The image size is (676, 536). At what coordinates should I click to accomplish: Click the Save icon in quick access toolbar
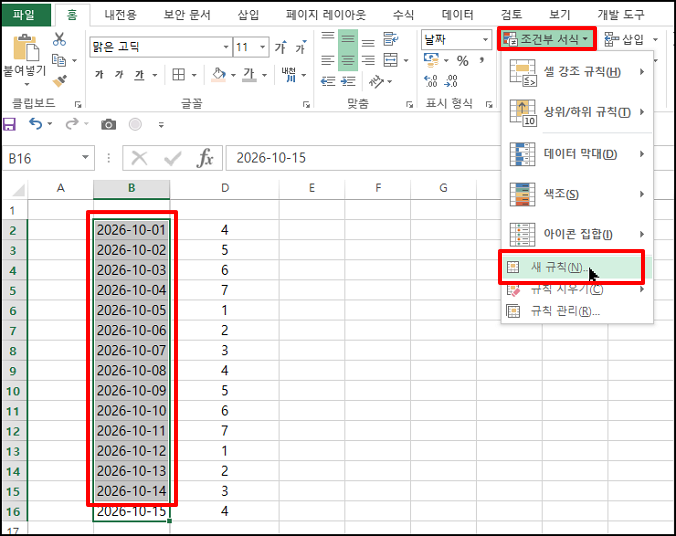tap(9, 125)
